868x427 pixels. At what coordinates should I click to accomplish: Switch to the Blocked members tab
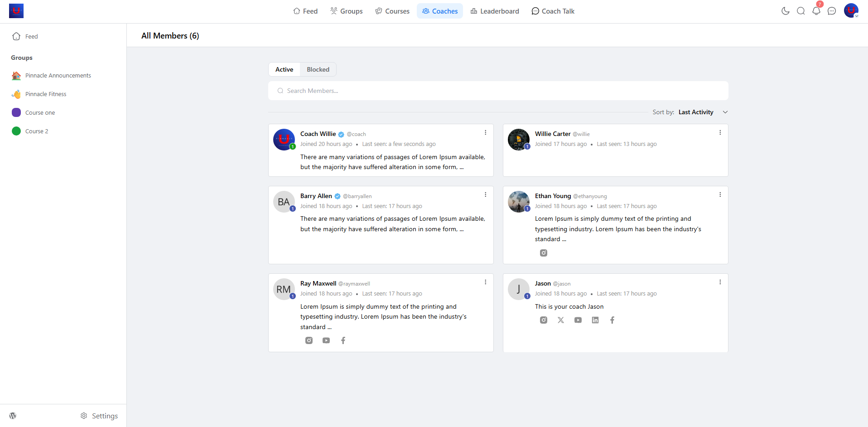coord(318,69)
